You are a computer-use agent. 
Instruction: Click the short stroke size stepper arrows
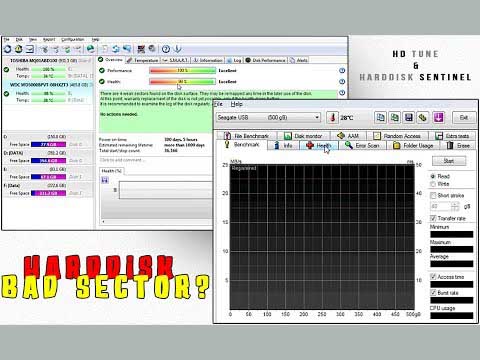(455, 207)
